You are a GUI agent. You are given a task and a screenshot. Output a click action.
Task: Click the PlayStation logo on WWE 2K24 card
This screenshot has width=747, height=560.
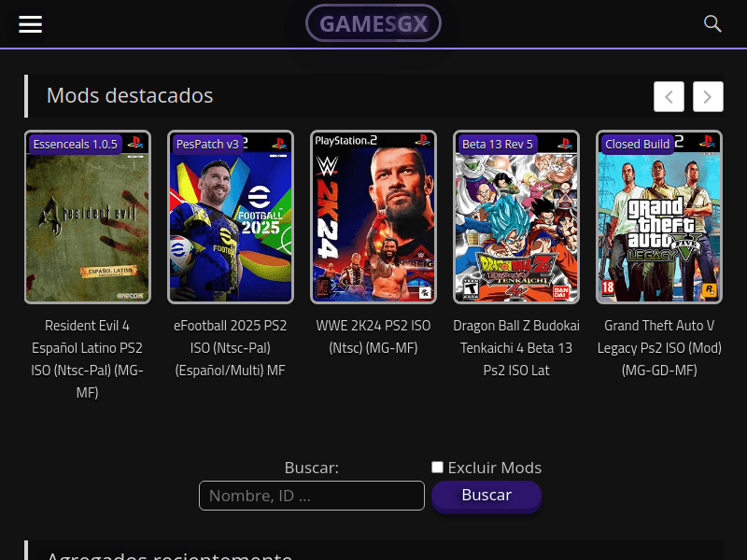coord(422,140)
